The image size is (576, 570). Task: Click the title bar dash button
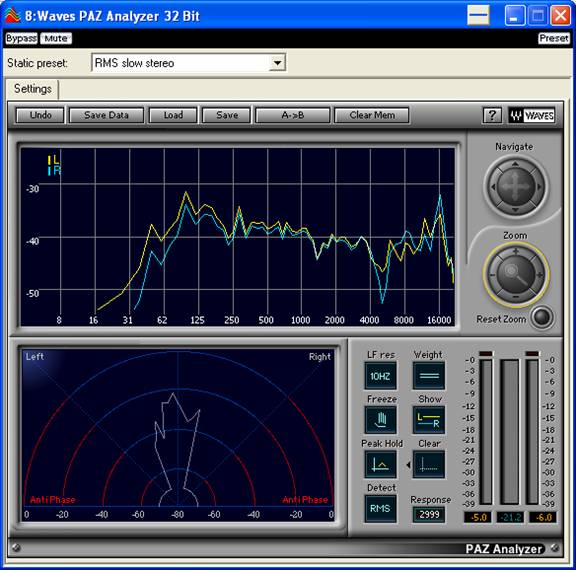[478, 15]
